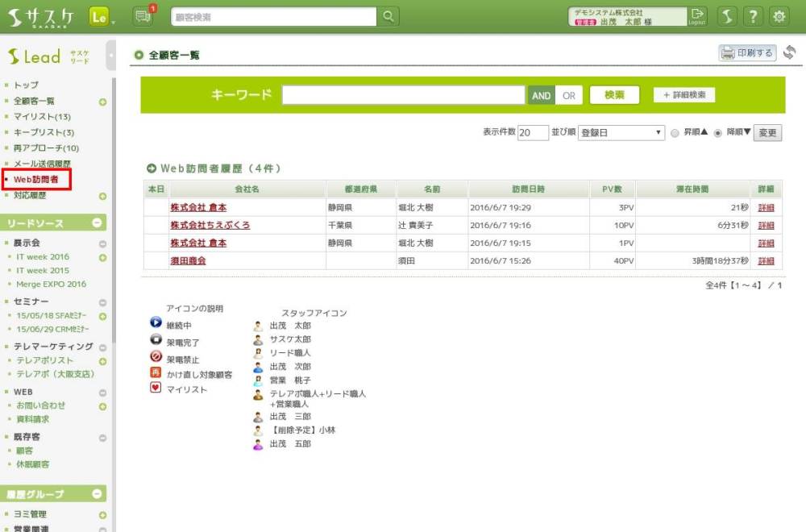Click the customer search magnifier icon
806x532 pixels.
pos(388,16)
